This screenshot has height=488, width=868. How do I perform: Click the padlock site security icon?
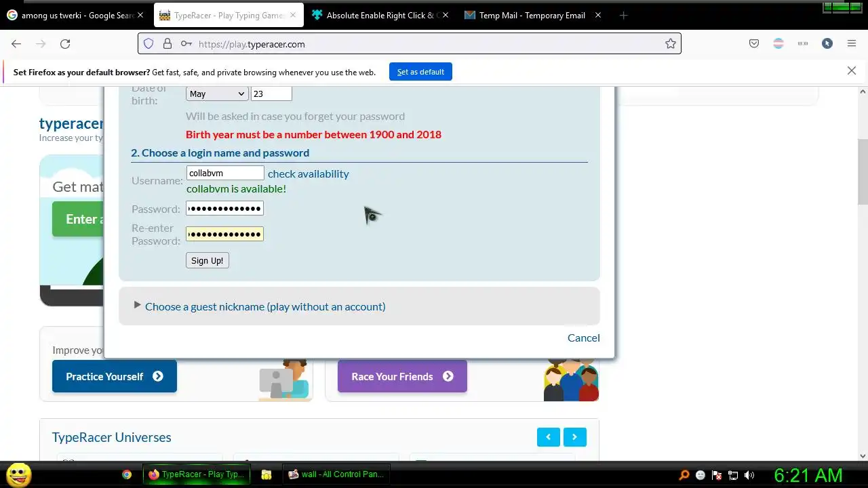(167, 43)
